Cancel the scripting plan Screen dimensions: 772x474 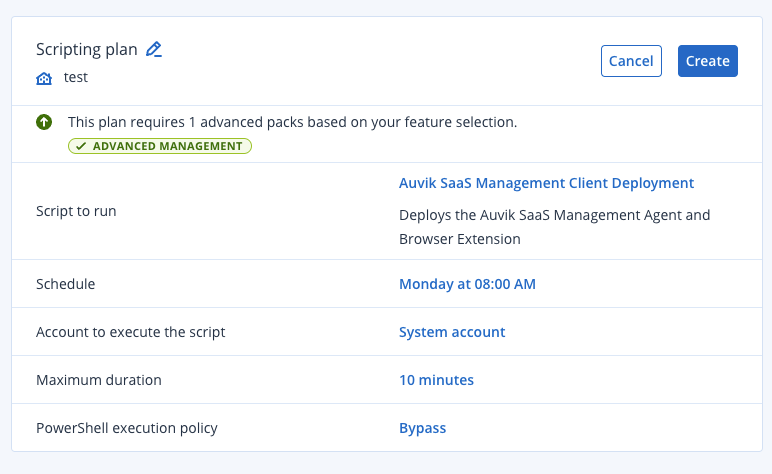[x=631, y=61]
